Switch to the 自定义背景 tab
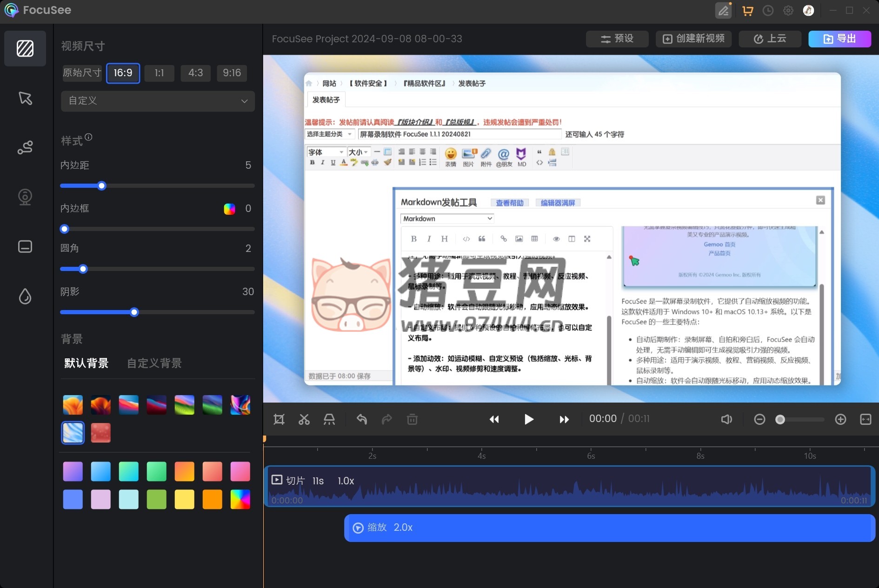Screen dimensions: 879x588 154,363
